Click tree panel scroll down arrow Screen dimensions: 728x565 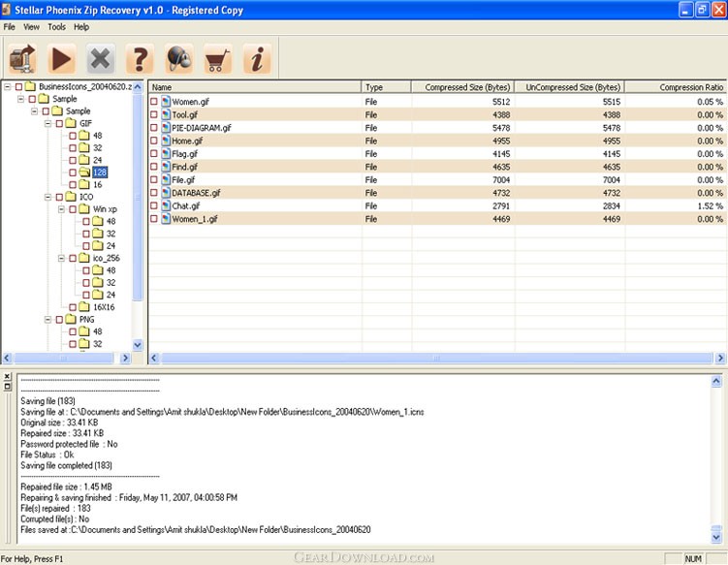click(138, 344)
